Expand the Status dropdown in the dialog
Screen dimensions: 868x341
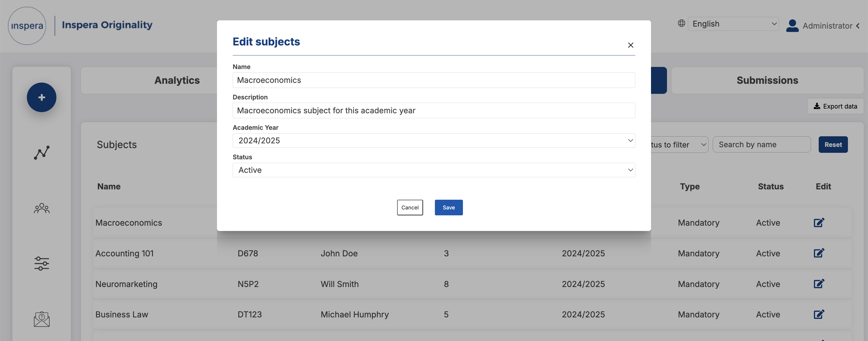tap(434, 170)
